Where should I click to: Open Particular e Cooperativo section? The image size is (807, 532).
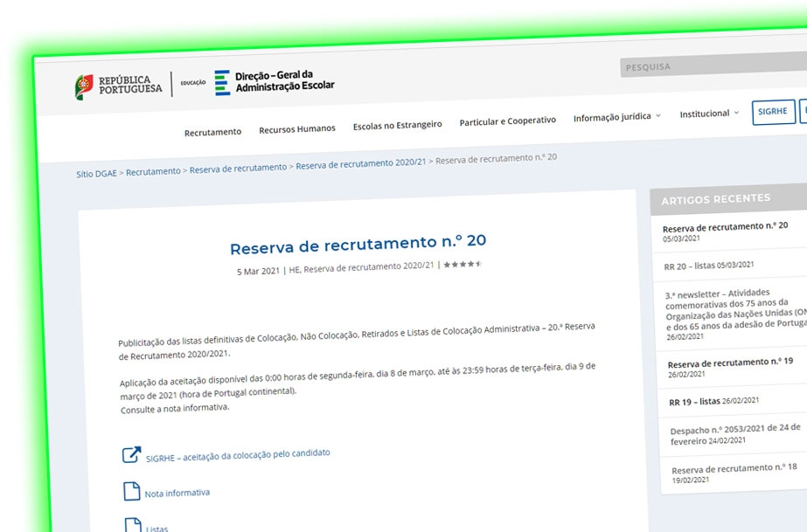coord(507,121)
